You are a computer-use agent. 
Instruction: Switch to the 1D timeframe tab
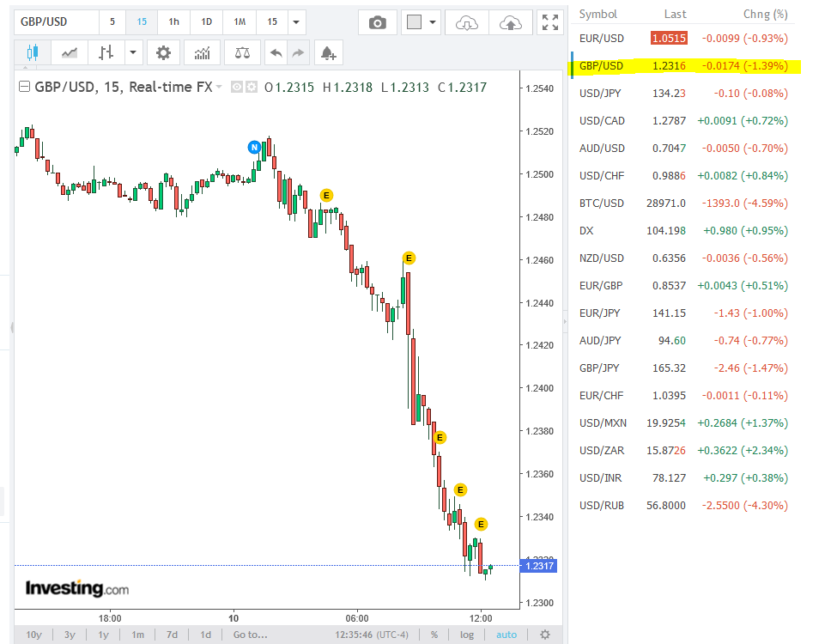click(206, 22)
